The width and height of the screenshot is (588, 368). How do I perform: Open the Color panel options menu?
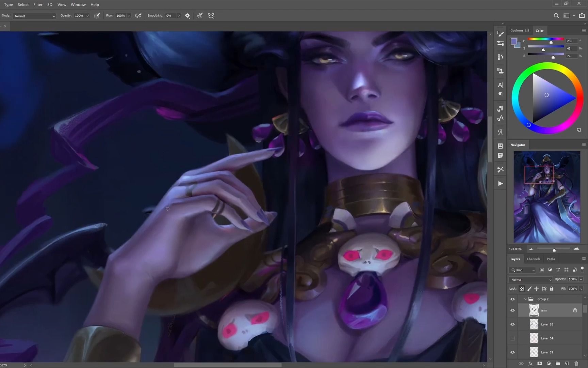(x=584, y=30)
